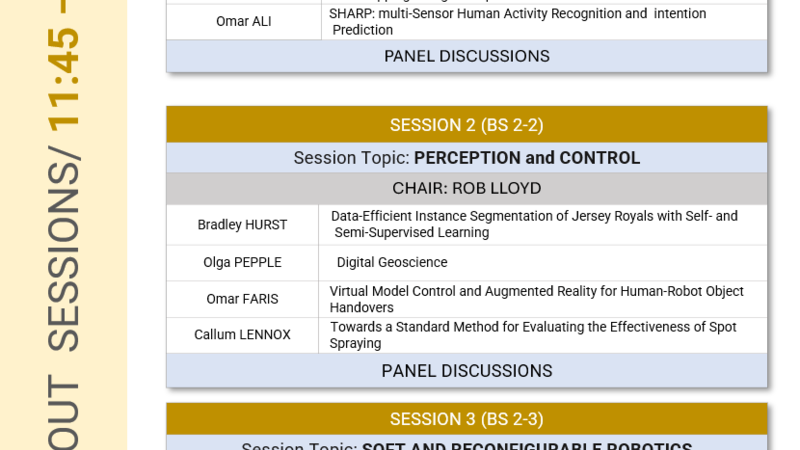Select the Virtual Model Control talk title
This screenshot has height=450, width=800.
pos(536,299)
